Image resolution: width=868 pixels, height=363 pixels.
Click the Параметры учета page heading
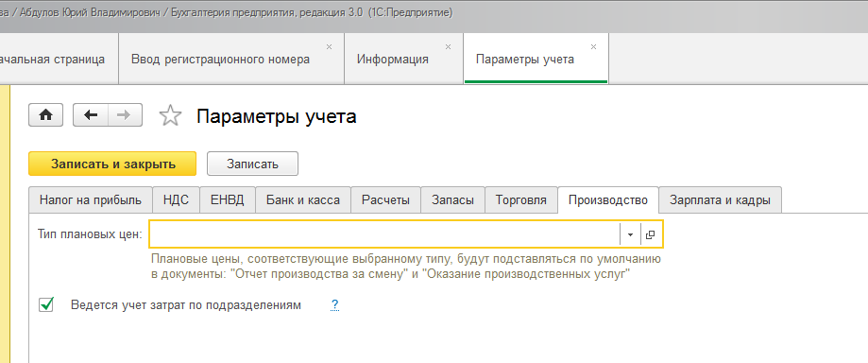(276, 116)
